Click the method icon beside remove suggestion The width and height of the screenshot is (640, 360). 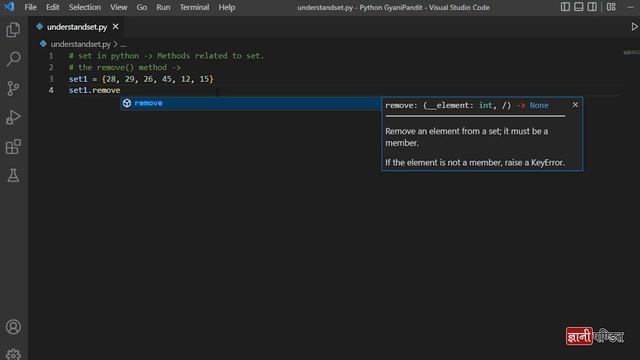[x=127, y=103]
